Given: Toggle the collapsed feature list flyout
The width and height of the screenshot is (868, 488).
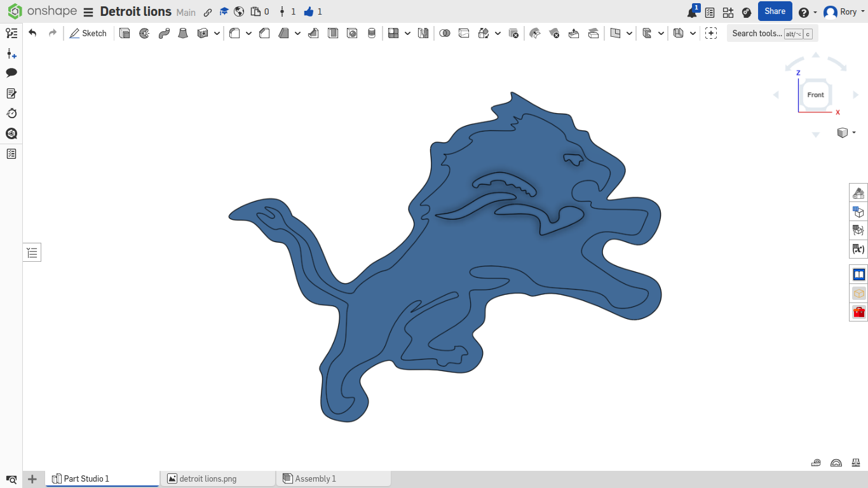Looking at the screenshot, I should (x=32, y=253).
